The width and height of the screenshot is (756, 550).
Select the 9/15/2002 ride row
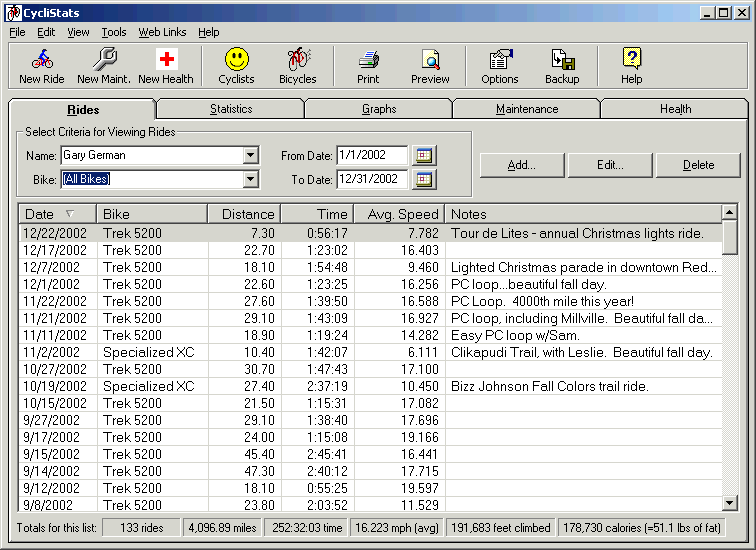[x=370, y=454]
